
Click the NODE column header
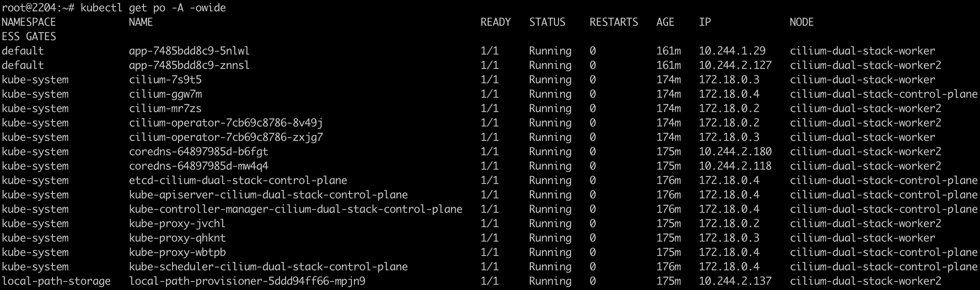click(x=802, y=22)
